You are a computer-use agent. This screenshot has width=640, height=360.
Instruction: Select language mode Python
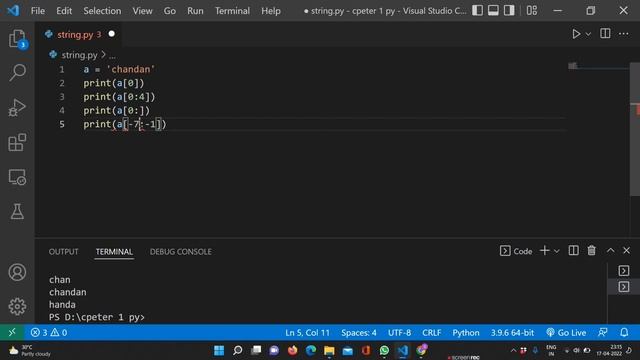point(466,333)
